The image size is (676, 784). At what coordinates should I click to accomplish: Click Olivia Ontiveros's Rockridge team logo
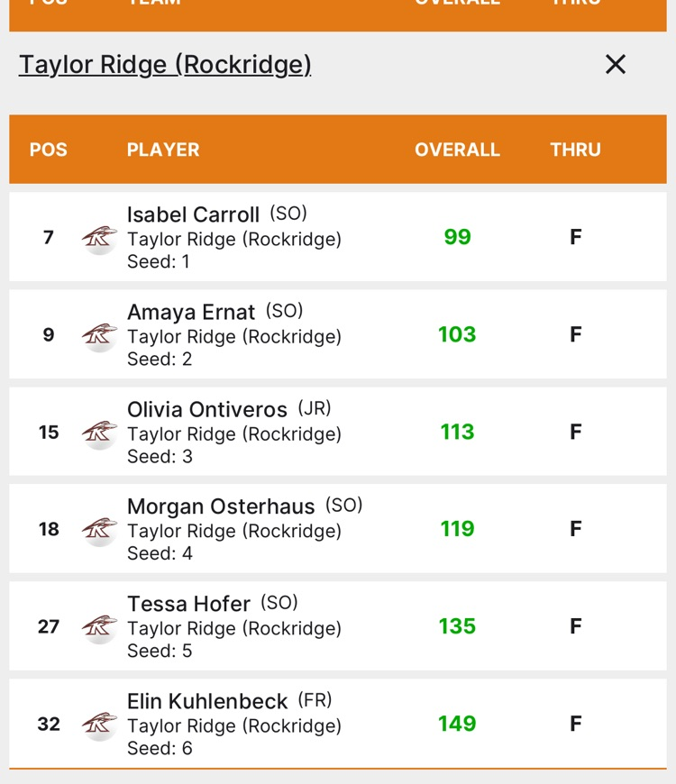tap(99, 433)
